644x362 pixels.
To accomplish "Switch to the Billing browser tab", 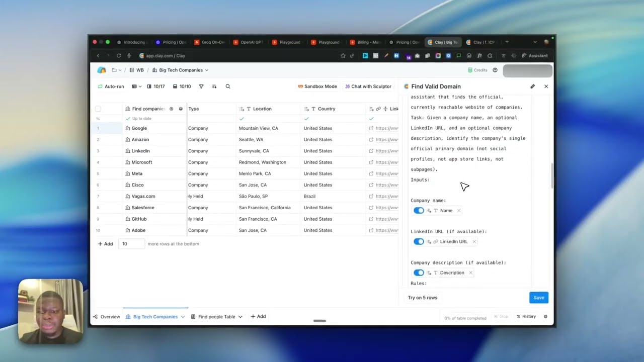I will 366,42.
